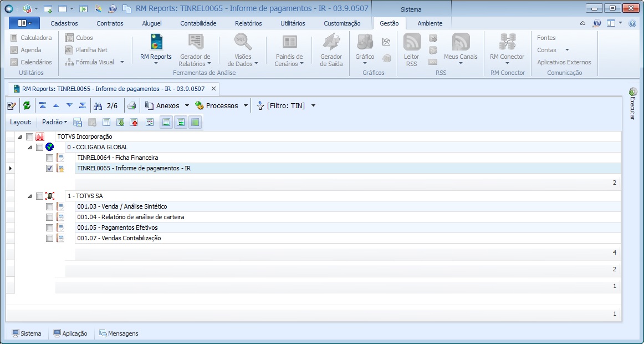The height and width of the screenshot is (344, 644).
Task: Click the red up-arrow layout icon
Action: (134, 122)
